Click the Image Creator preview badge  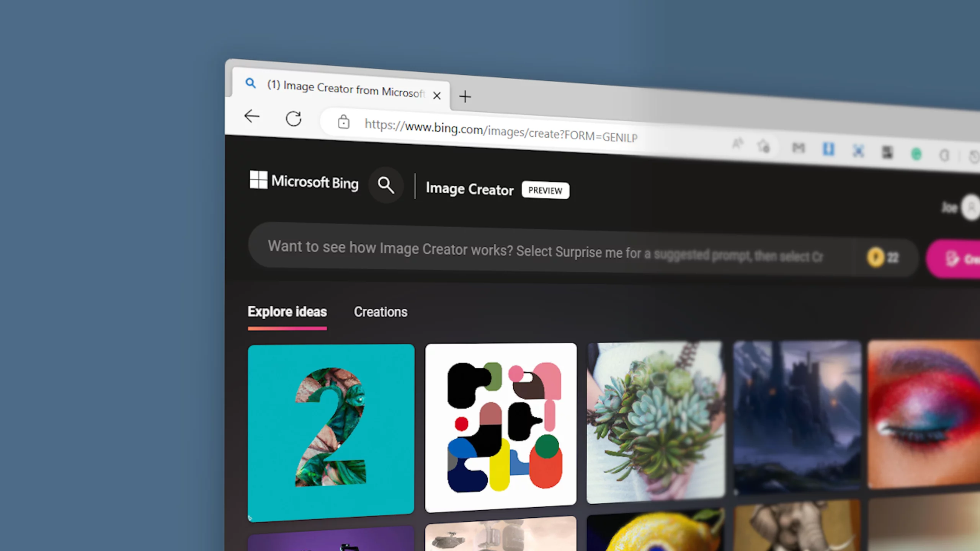[545, 191]
